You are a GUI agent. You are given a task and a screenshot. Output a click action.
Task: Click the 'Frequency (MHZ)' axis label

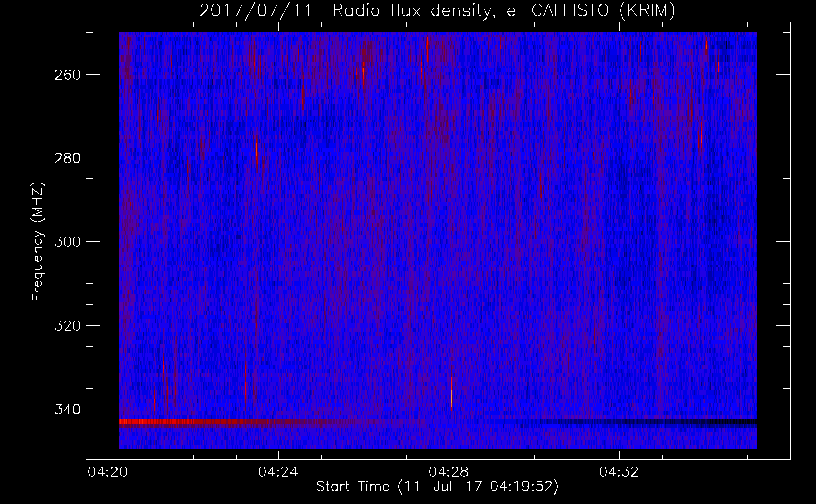coord(38,242)
